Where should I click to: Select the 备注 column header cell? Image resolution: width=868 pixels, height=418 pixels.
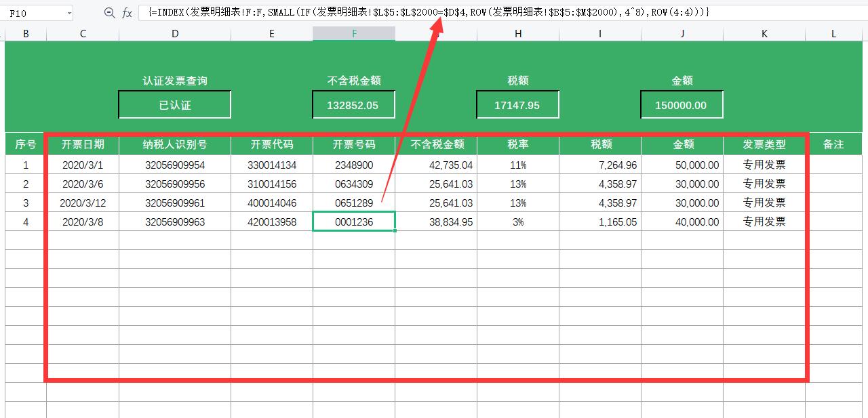click(x=833, y=144)
